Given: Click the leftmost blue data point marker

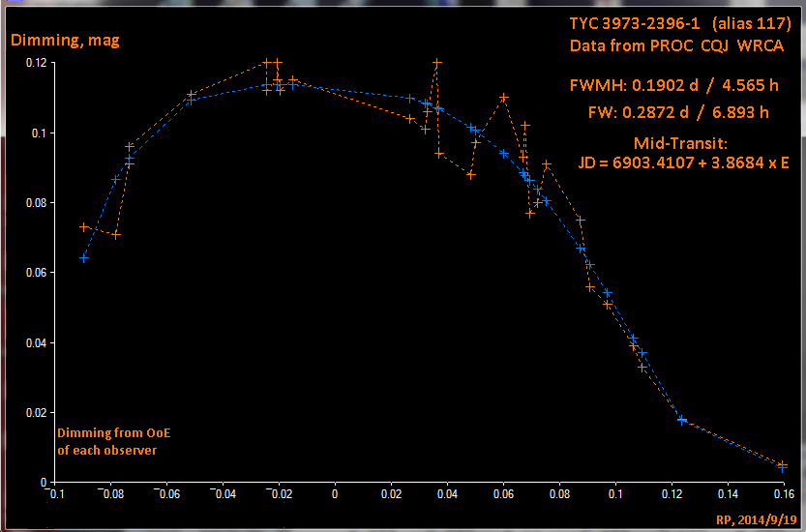Looking at the screenshot, I should [84, 258].
